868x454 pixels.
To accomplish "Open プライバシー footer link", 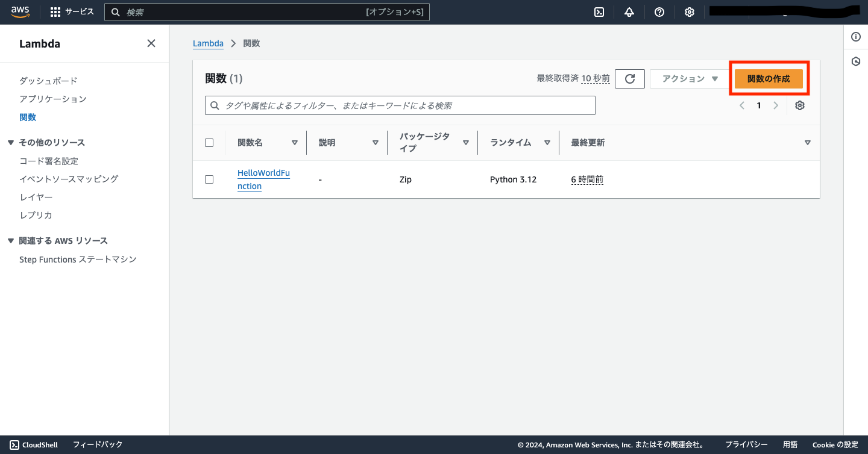I will click(x=746, y=444).
